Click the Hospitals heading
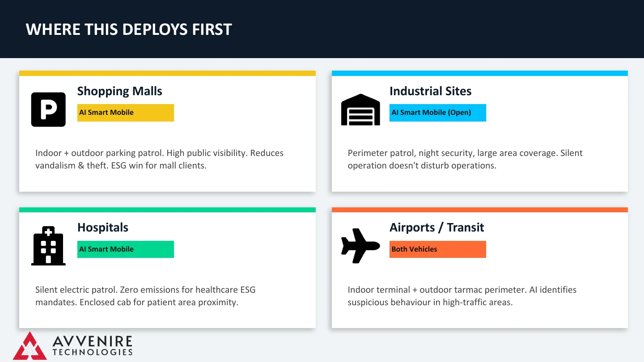644x362 pixels. click(103, 227)
